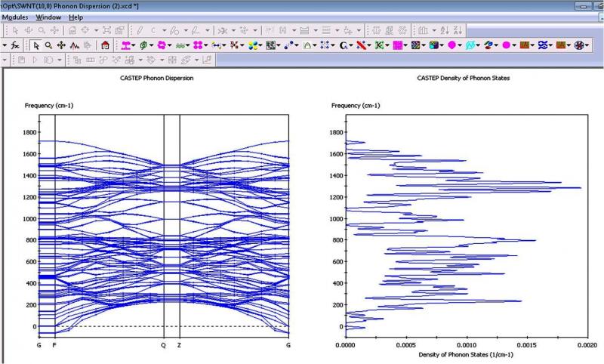Click the CASTEP Density of Phonon States title
Viewport: 604px width, 364px height.
[464, 78]
